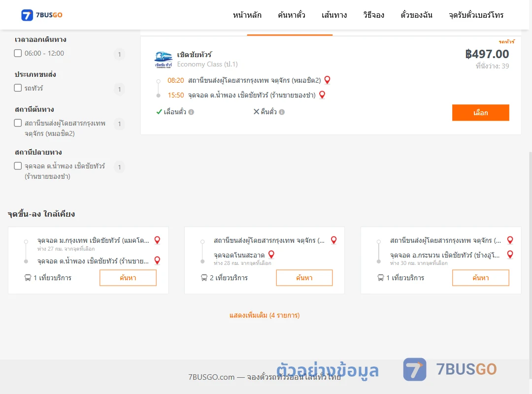Open the เชิดชัยทัวร์ operator logo
This screenshot has height=394, width=532.
(163, 60)
